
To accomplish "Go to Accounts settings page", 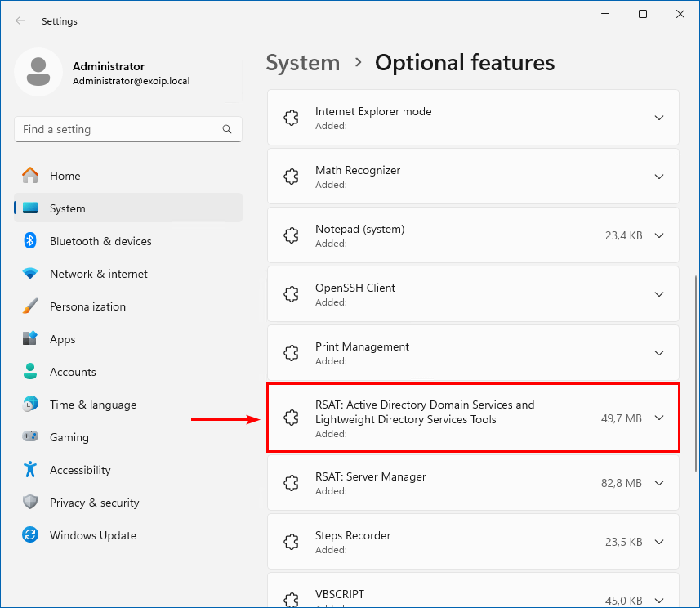I will [x=73, y=372].
